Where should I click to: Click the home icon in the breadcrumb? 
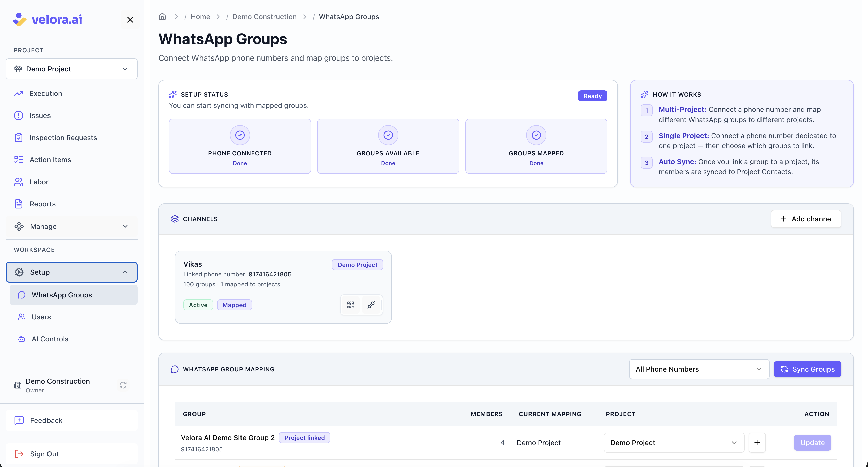point(162,17)
